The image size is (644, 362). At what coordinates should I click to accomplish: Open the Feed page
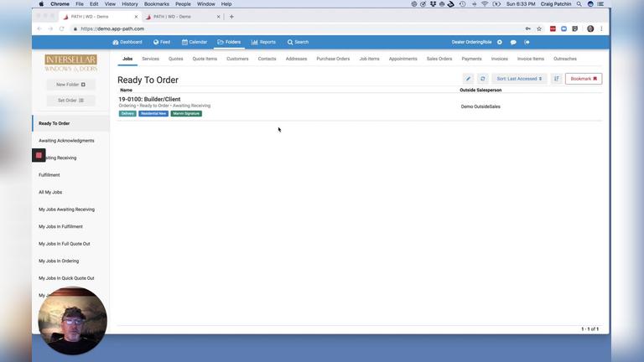point(162,42)
